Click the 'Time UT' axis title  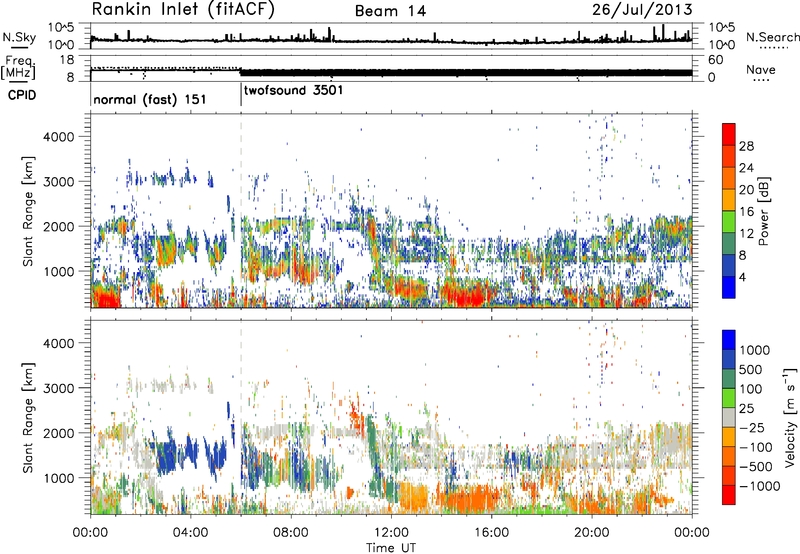click(391, 547)
